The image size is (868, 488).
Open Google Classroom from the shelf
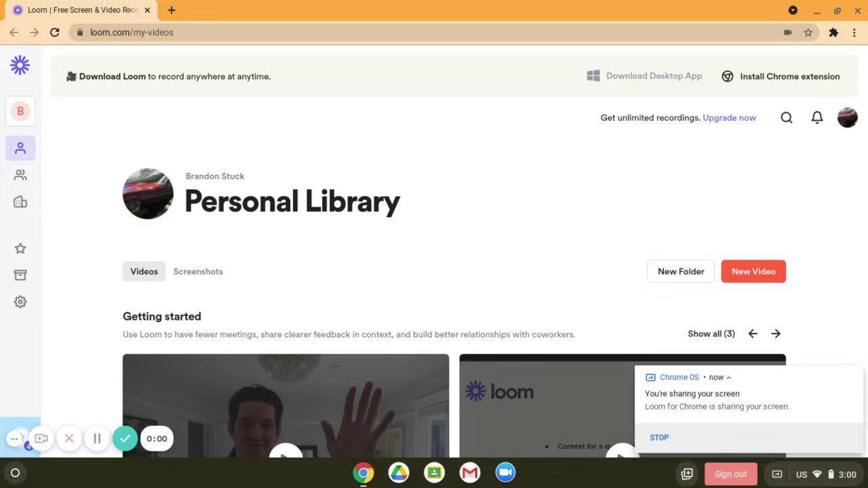pos(435,473)
